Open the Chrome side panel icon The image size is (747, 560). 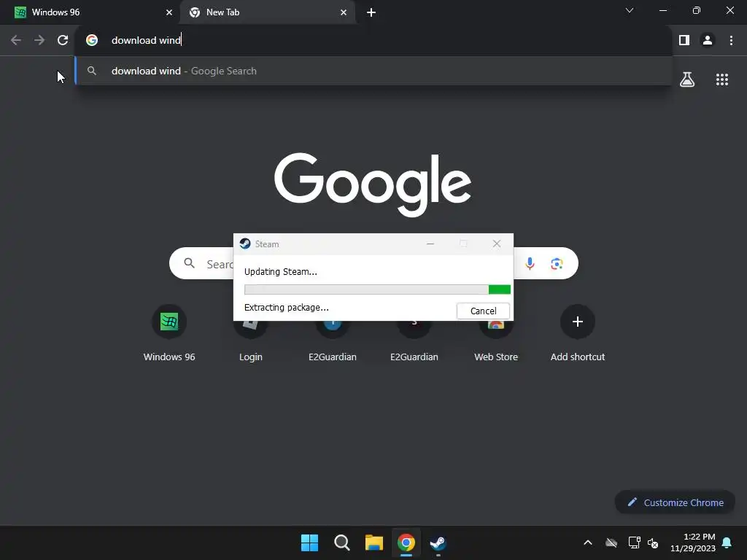(x=684, y=41)
